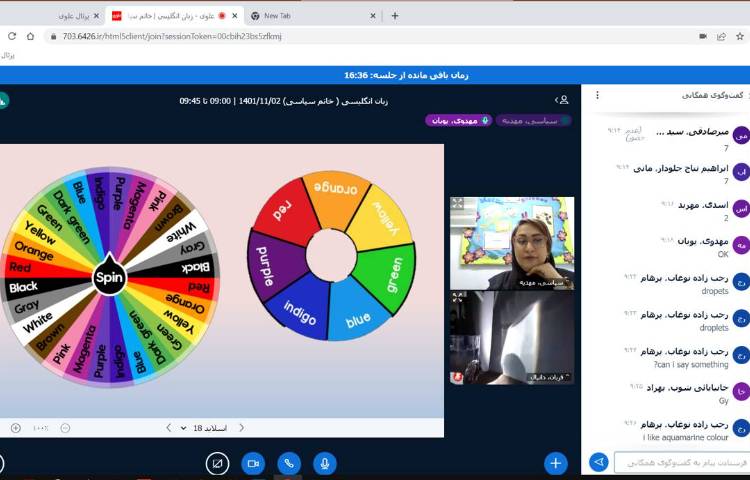
Task: Click the 'Gy' chat message
Action: (724, 401)
